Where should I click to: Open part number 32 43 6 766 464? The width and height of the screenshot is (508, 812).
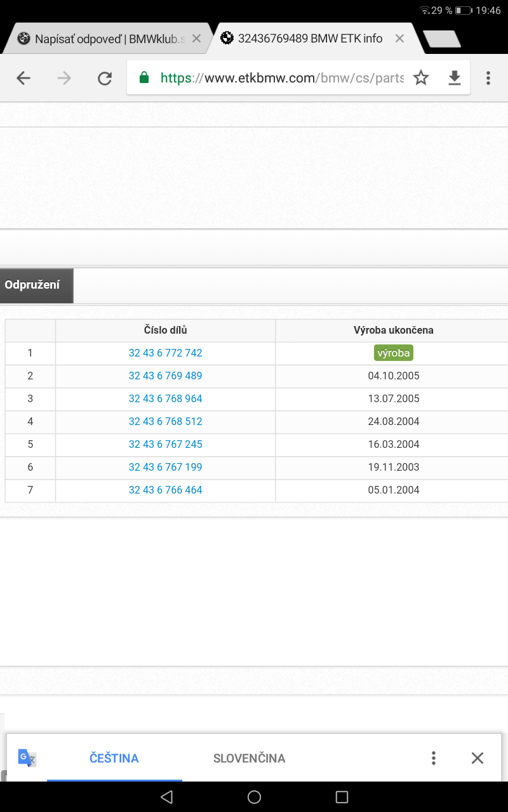pos(165,490)
